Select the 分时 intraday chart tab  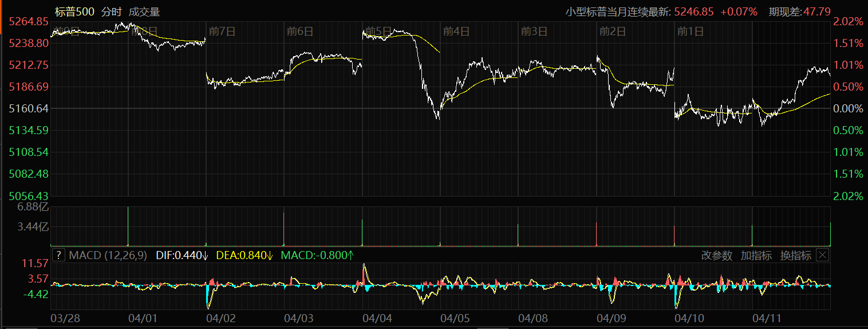[x=111, y=11]
